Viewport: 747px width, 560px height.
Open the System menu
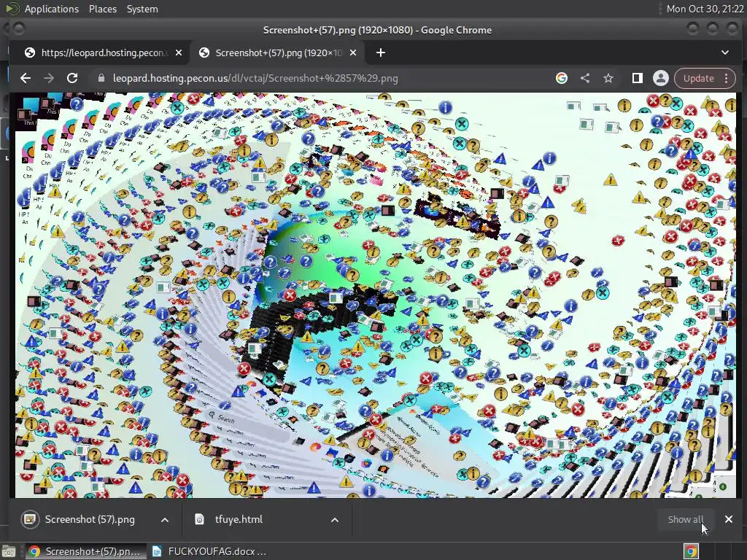(x=142, y=9)
